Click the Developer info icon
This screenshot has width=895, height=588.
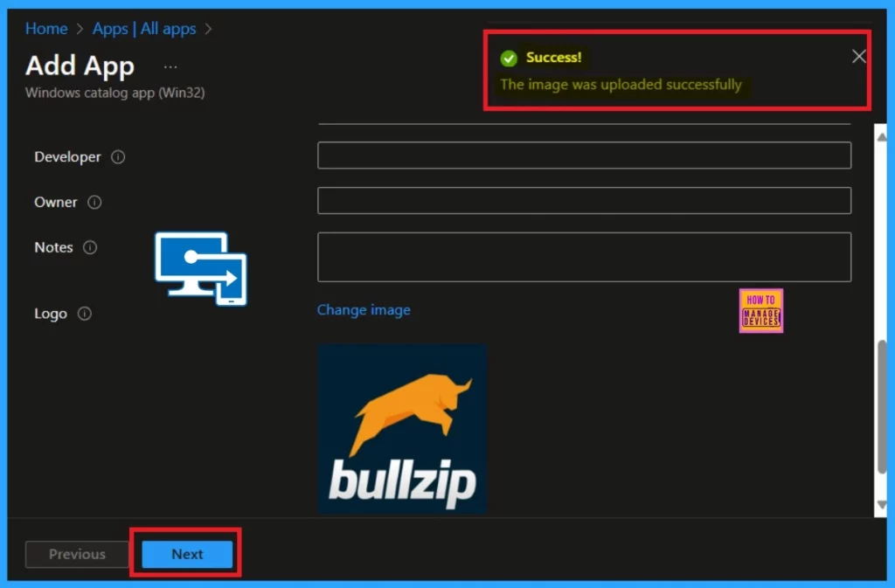click(118, 157)
